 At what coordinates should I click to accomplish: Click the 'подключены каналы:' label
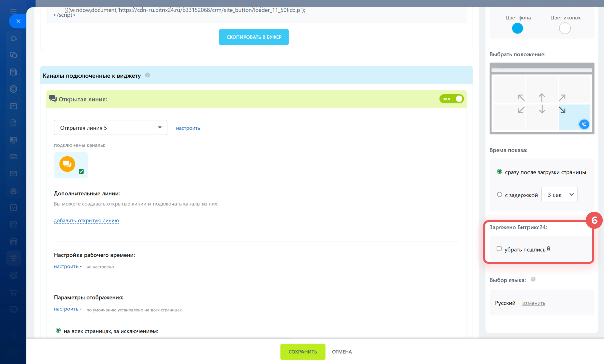click(80, 145)
